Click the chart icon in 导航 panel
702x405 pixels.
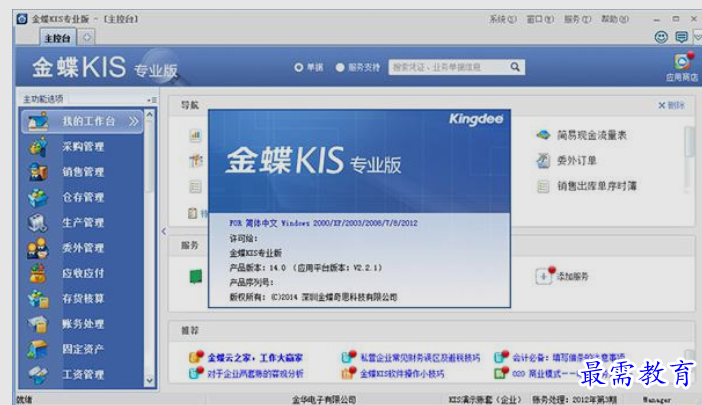[x=195, y=135]
